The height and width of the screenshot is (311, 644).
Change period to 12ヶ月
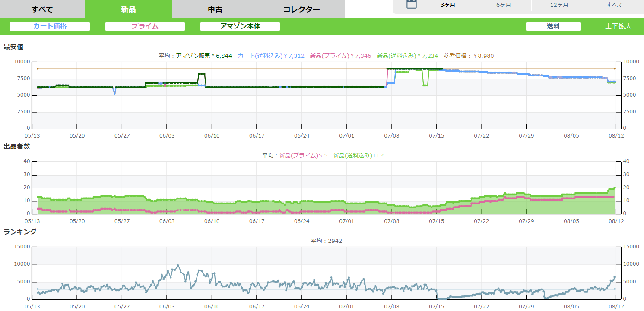click(559, 5)
